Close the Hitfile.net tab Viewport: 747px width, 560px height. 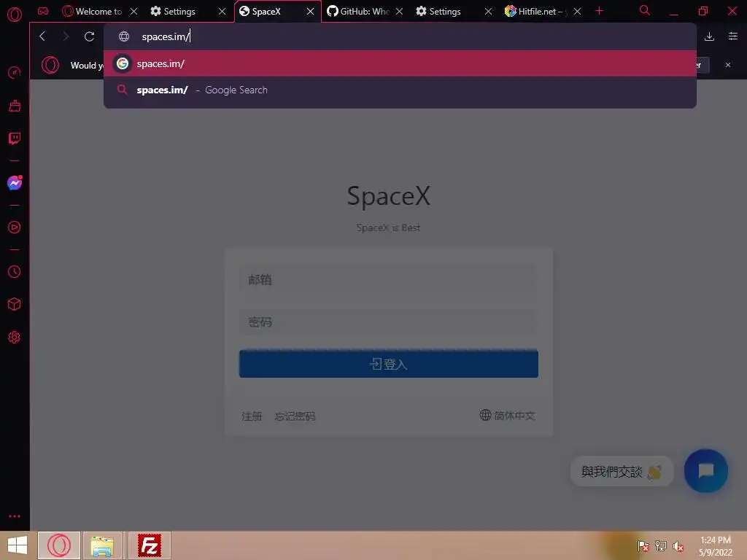pyautogui.click(x=578, y=12)
